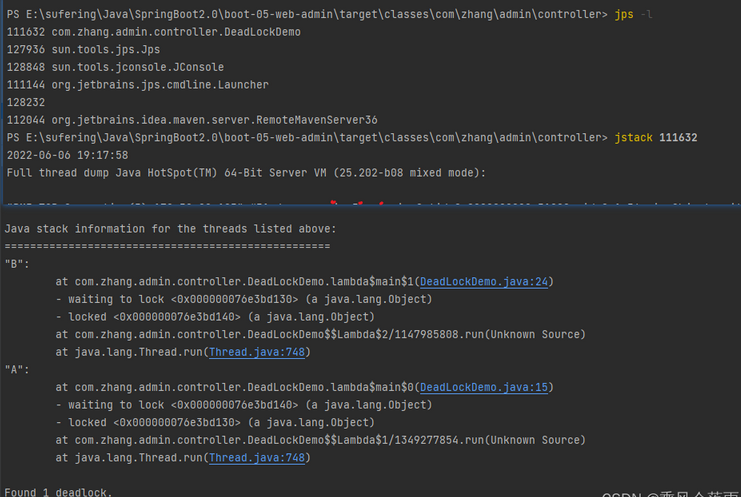741x497 pixels.
Task: Open the DeadLockDemo.java:24 link
Action: coord(484,282)
